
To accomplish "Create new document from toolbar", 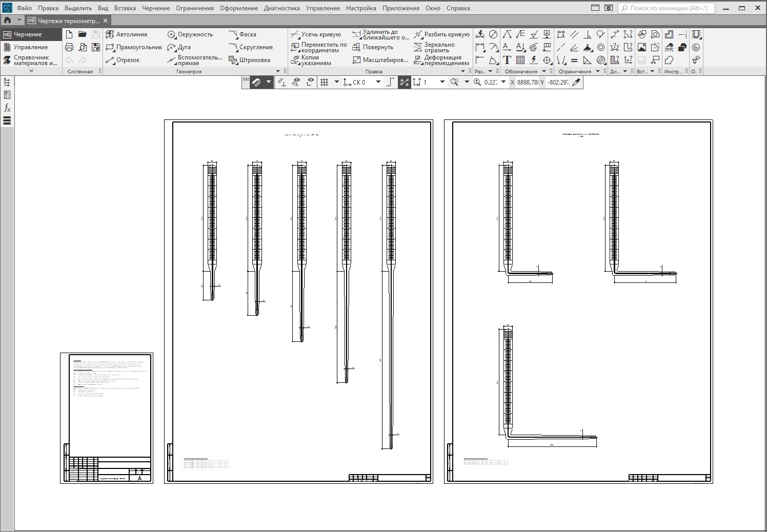I will (69, 34).
